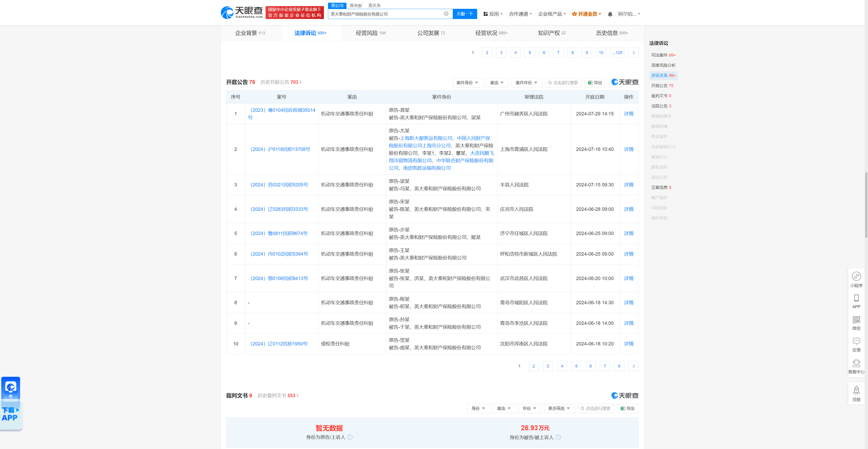Viewport: 868px width, 449px height.
Task: Open the 小程序 floating icon
Action: [856, 280]
